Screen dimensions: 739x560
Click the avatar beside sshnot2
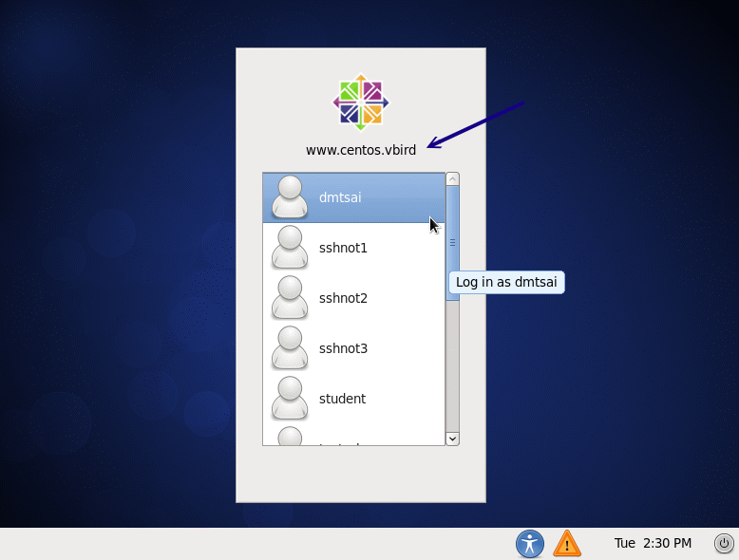(290, 298)
